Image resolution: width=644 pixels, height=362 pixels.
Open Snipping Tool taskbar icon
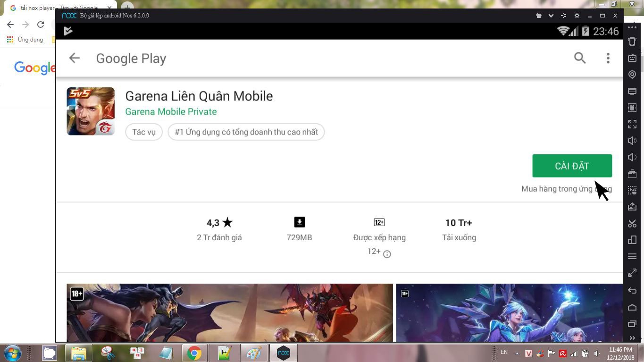point(108,353)
